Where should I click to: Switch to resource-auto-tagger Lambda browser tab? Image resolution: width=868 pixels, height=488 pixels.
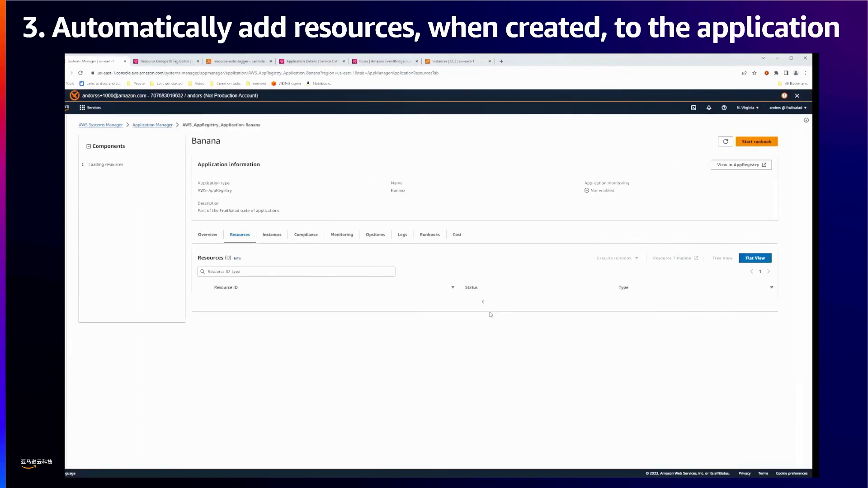pyautogui.click(x=239, y=61)
